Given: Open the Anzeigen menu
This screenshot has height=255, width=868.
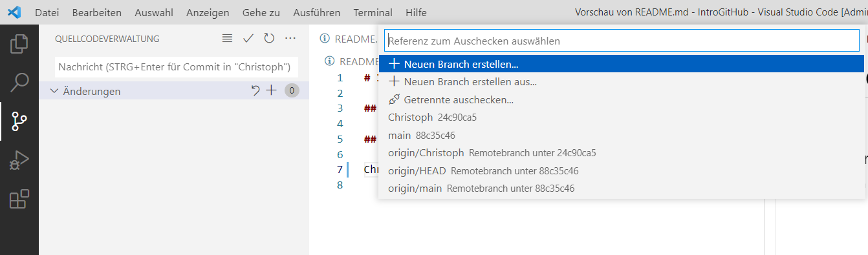Looking at the screenshot, I should tap(208, 12).
